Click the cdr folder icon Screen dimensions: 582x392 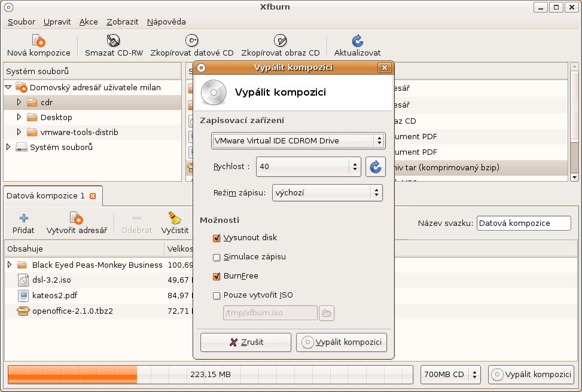pyautogui.click(x=32, y=102)
